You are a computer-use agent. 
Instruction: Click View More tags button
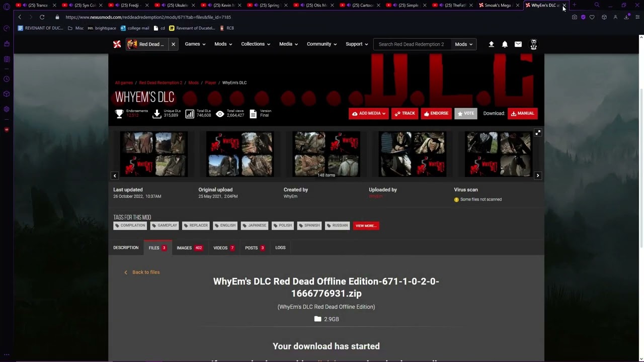pyautogui.click(x=366, y=226)
